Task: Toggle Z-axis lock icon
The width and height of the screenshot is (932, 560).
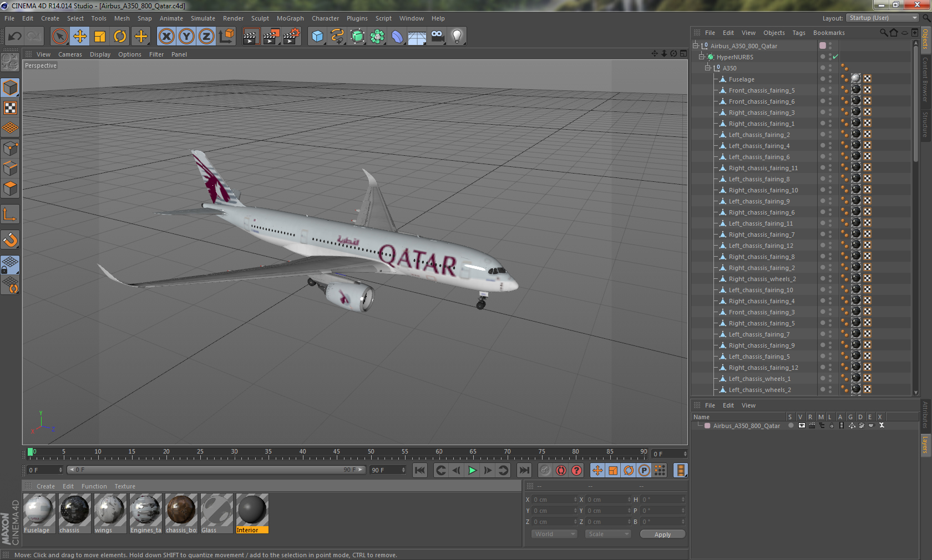Action: (206, 37)
